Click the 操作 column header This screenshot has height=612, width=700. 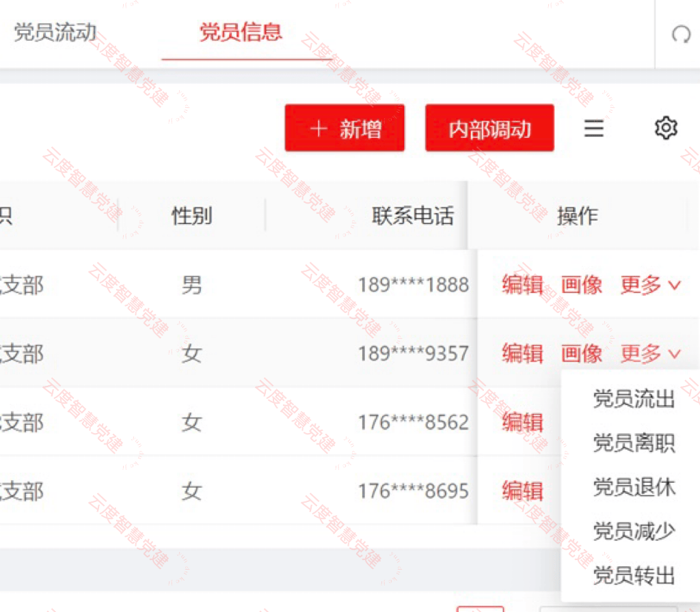577,216
